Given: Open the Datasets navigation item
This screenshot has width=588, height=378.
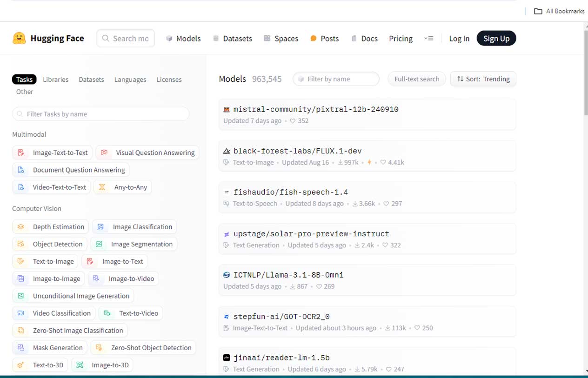Looking at the screenshot, I should pyautogui.click(x=232, y=38).
